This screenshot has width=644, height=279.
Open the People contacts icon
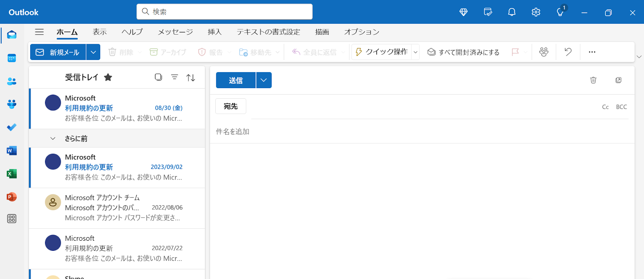[x=12, y=81]
